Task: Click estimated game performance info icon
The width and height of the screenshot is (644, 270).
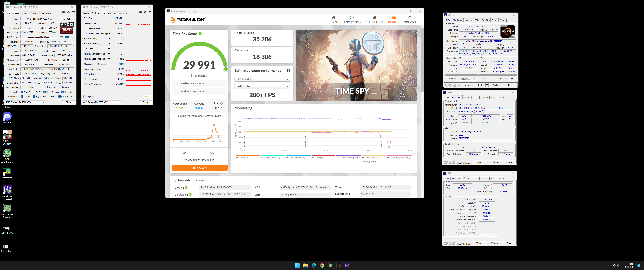Action: click(288, 71)
